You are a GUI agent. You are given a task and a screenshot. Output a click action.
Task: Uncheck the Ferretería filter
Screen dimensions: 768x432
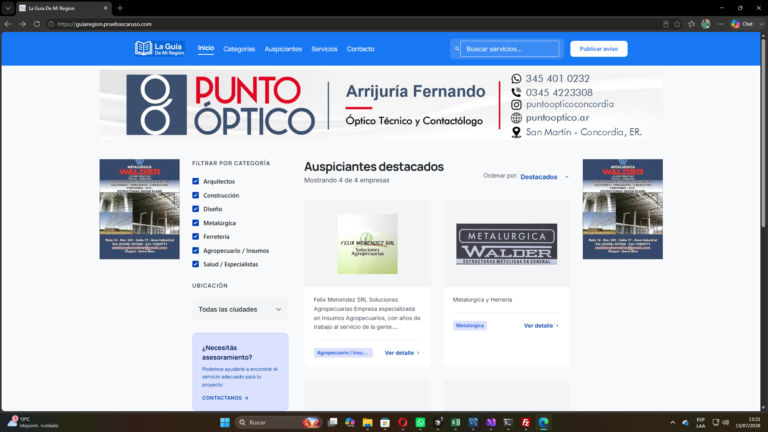195,237
